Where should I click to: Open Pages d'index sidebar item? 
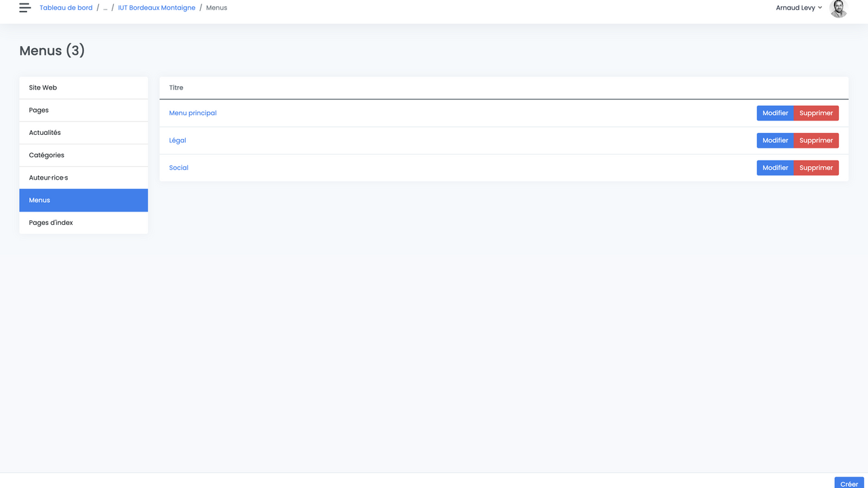pos(83,222)
